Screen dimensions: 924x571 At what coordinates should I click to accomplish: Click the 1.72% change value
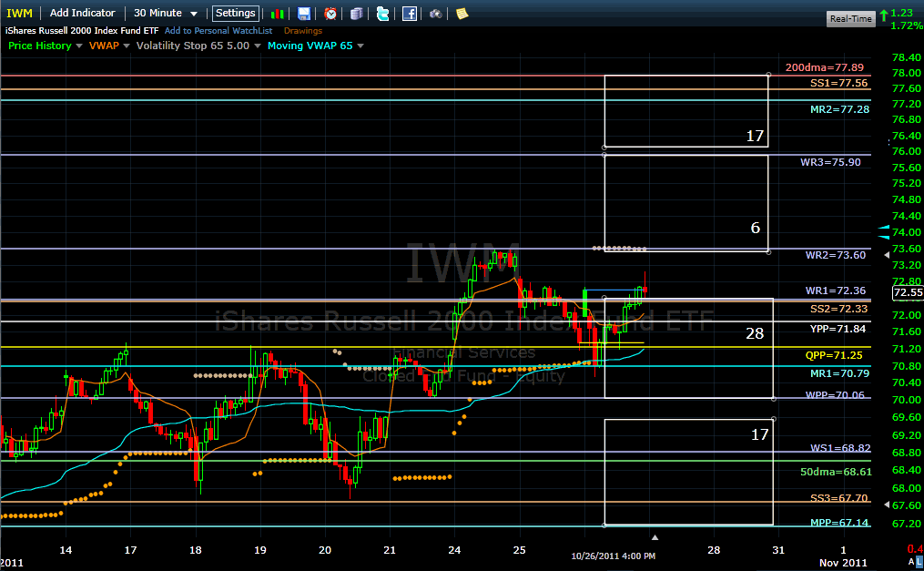[x=907, y=25]
